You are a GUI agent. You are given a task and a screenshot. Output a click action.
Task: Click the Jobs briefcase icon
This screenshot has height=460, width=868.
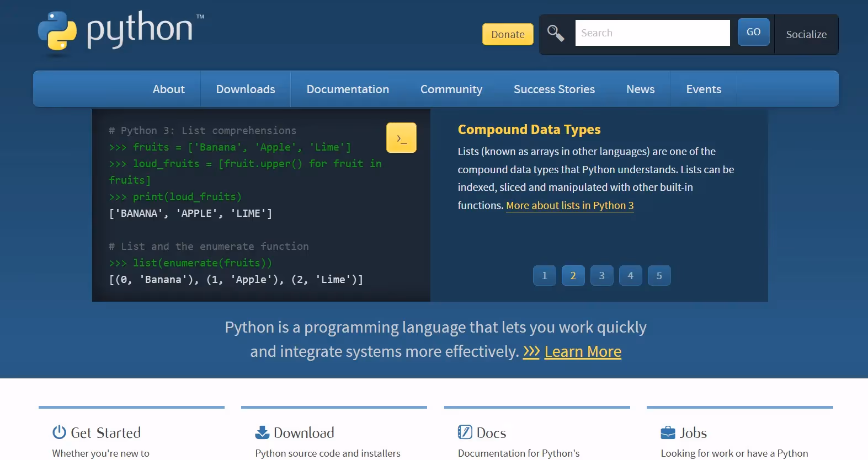(668, 432)
